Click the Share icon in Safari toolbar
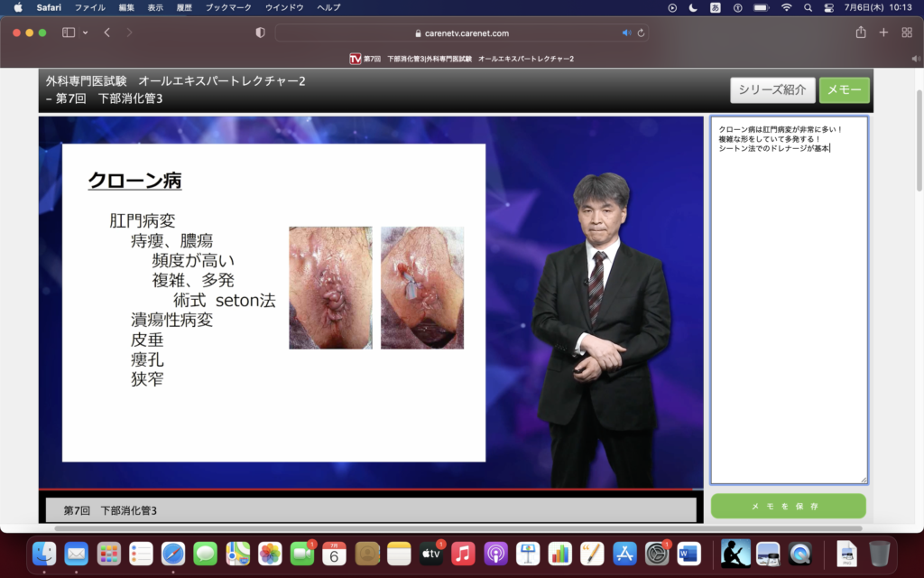 [861, 33]
